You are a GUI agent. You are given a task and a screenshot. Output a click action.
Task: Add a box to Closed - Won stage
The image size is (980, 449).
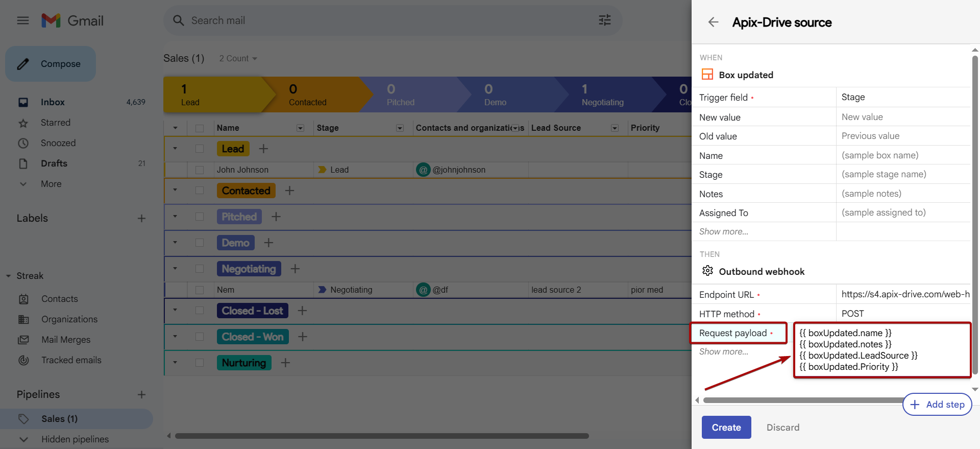(303, 337)
